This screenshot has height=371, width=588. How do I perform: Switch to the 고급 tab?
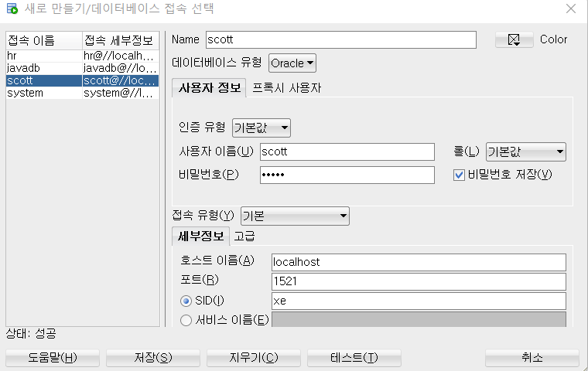[x=244, y=236]
